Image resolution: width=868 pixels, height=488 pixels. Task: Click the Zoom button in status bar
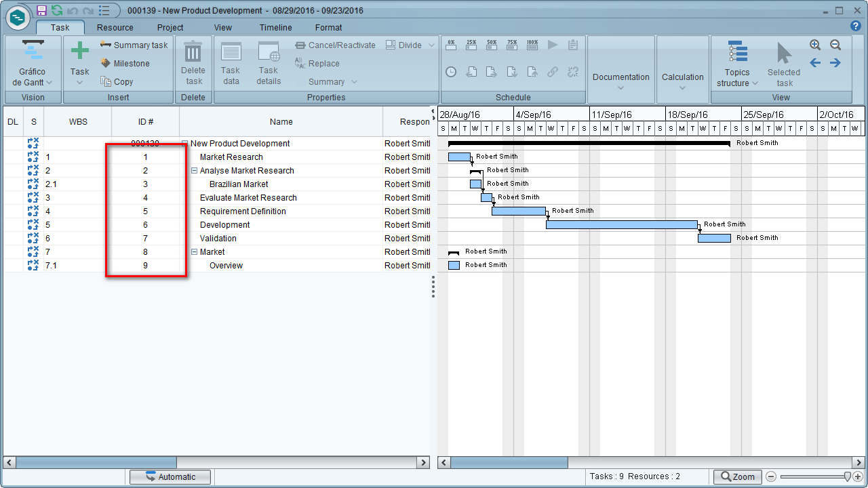coord(738,477)
